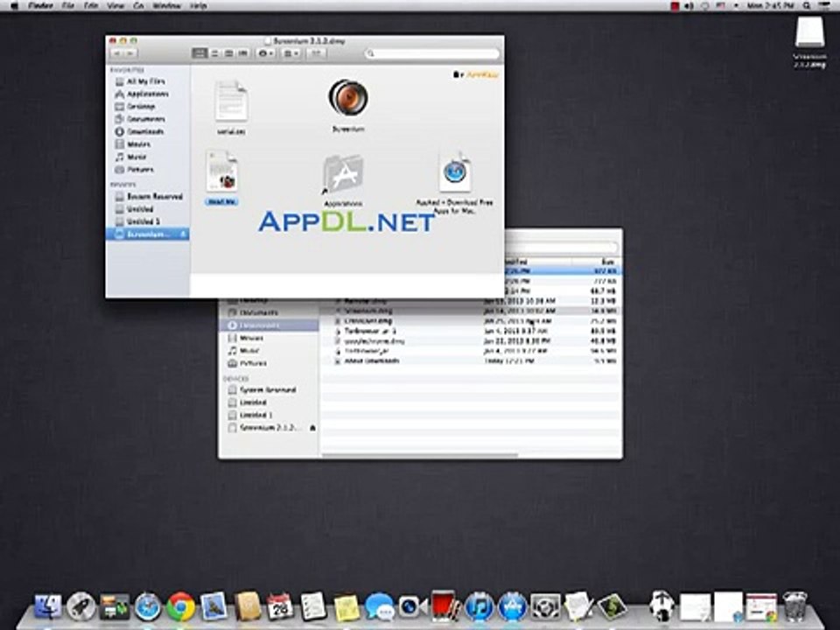This screenshot has height=630, width=840.
Task: Open the Go menu
Action: click(139, 6)
